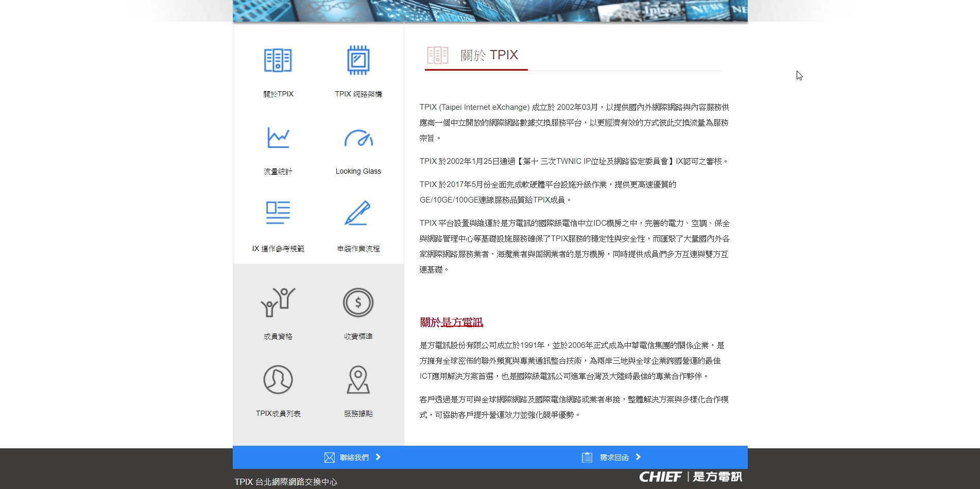
Task: Click the 聯絡我們 link text
Action: click(x=354, y=458)
